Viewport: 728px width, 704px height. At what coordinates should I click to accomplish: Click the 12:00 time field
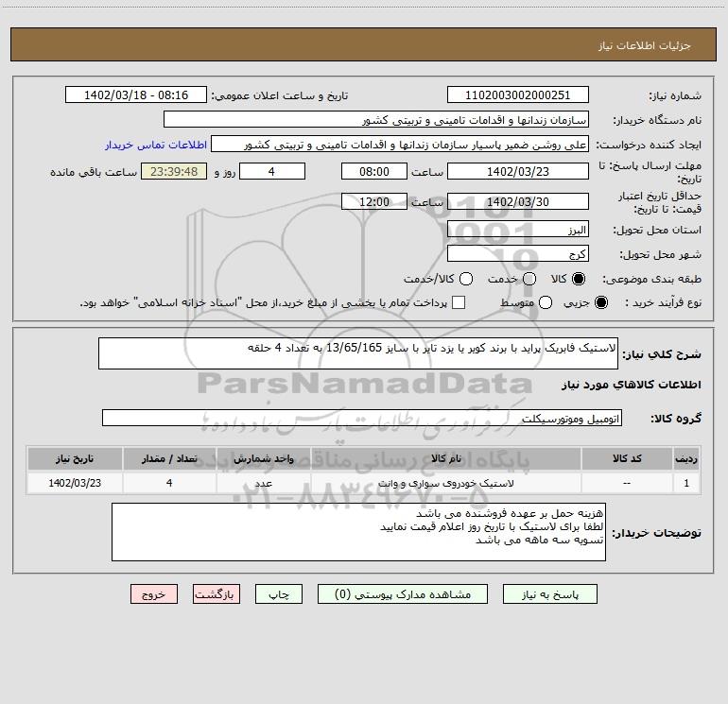pos(374,201)
